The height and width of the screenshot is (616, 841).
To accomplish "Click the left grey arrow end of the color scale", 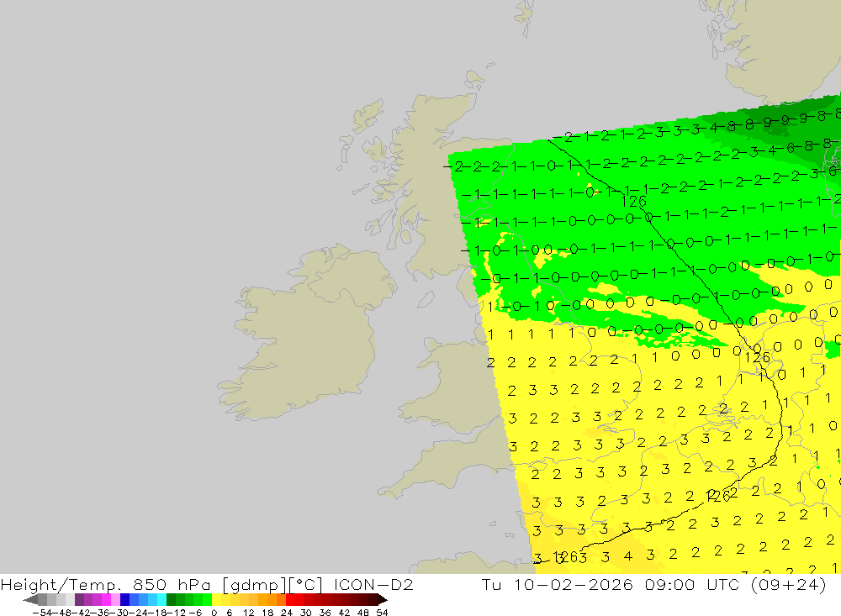I will coord(30,600).
